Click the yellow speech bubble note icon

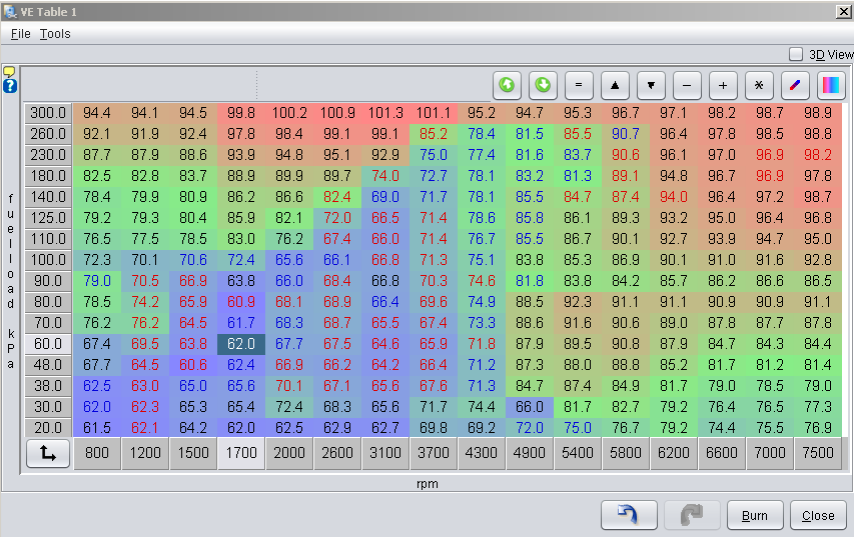click(9, 72)
